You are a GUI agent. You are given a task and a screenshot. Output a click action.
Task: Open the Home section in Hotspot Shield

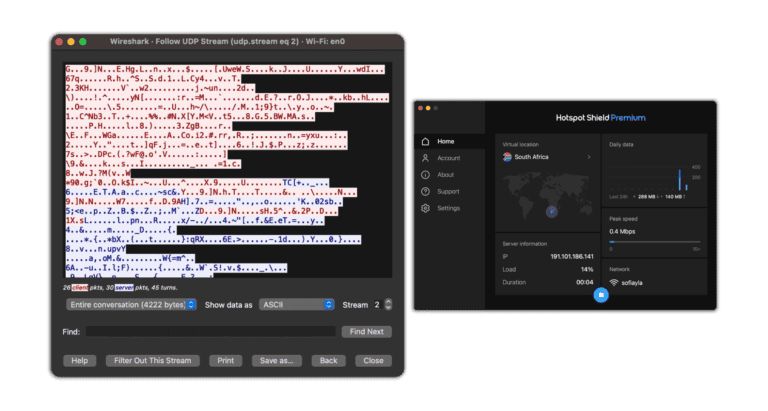450,142
